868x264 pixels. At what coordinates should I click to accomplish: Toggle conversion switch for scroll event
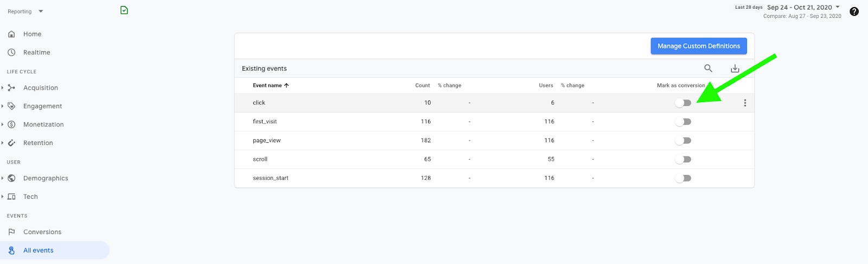683,159
